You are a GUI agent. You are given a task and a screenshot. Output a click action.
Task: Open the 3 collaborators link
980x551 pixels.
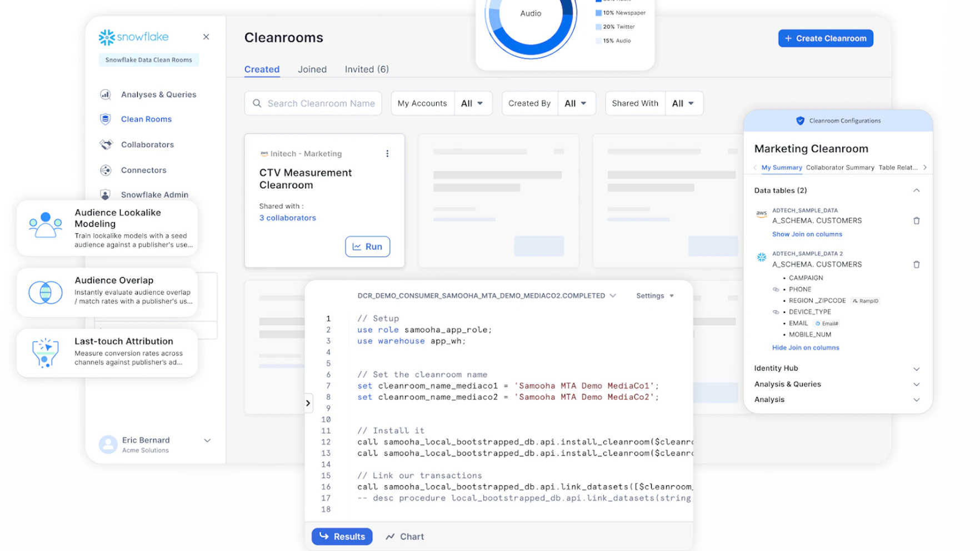tap(288, 218)
